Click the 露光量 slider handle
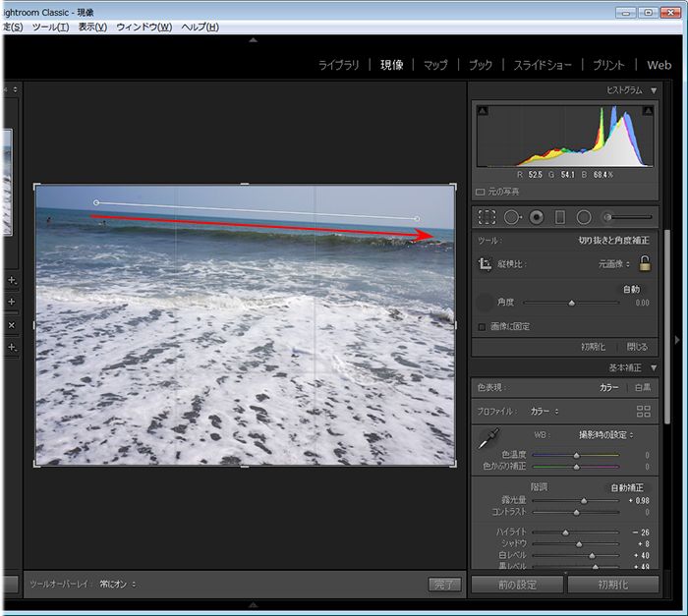Image resolution: width=688 pixels, height=616 pixels. (x=584, y=501)
